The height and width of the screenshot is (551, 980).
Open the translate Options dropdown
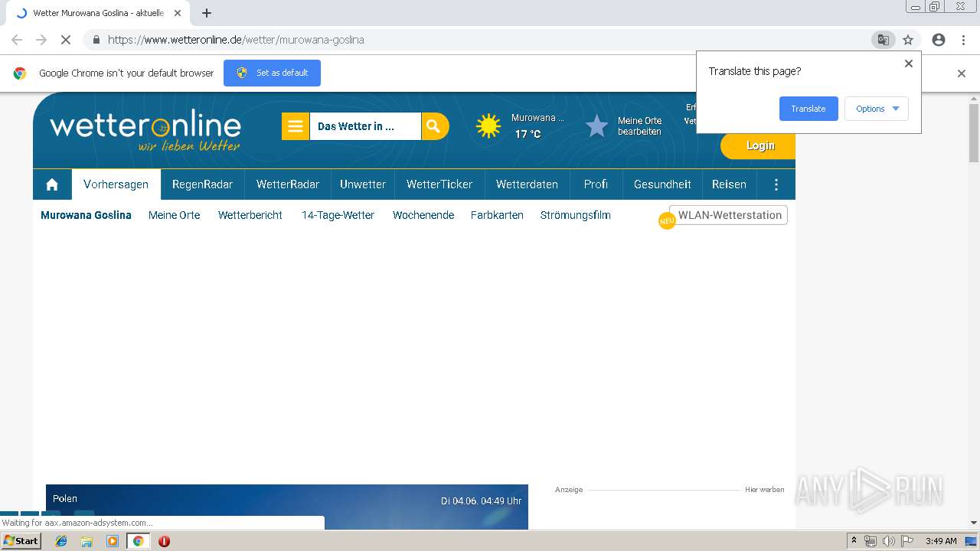(x=877, y=109)
